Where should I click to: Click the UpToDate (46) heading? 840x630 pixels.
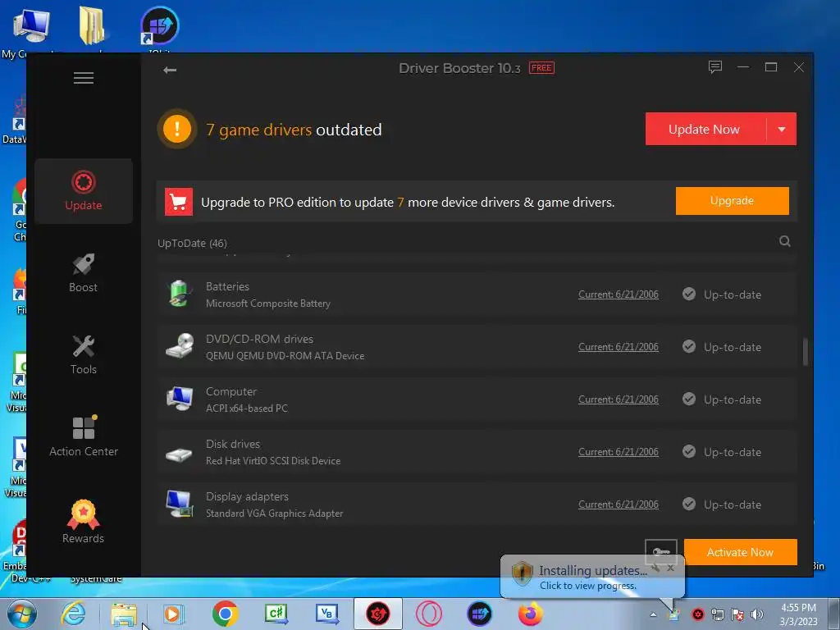click(x=192, y=243)
